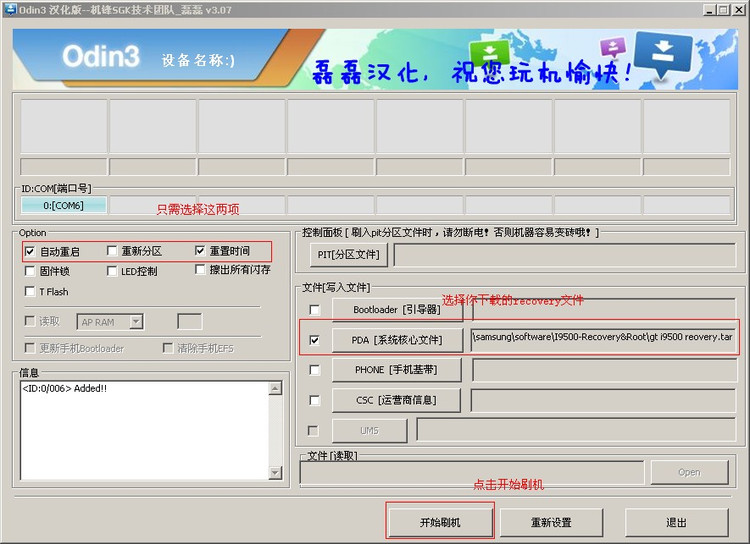This screenshot has height=544, width=750.
Task: Click the Odin3 title bar app icon
Action: [10, 9]
